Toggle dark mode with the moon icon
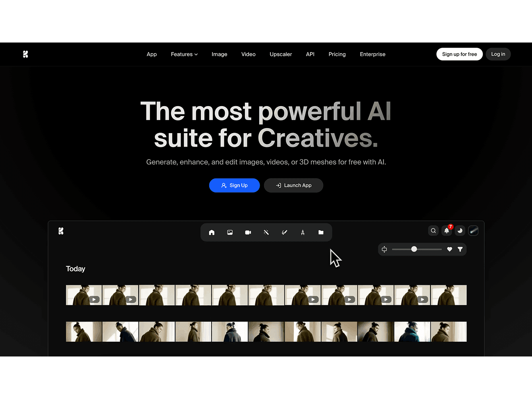 pos(460,230)
